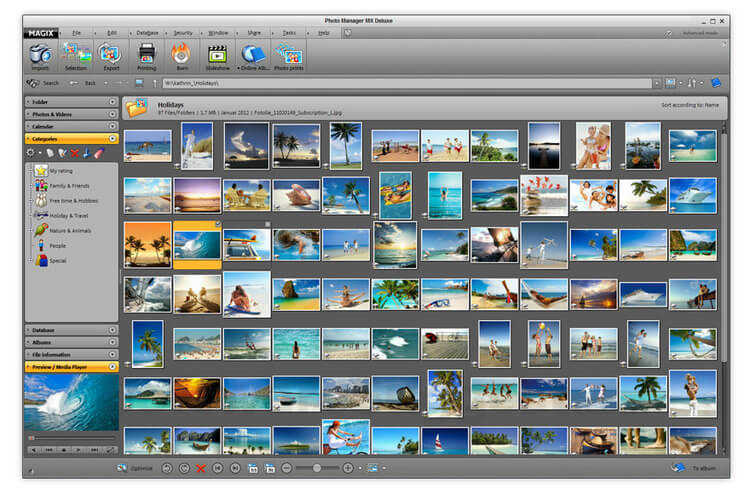750x494 pixels.
Task: Click the white tag category icon
Action: (50, 153)
